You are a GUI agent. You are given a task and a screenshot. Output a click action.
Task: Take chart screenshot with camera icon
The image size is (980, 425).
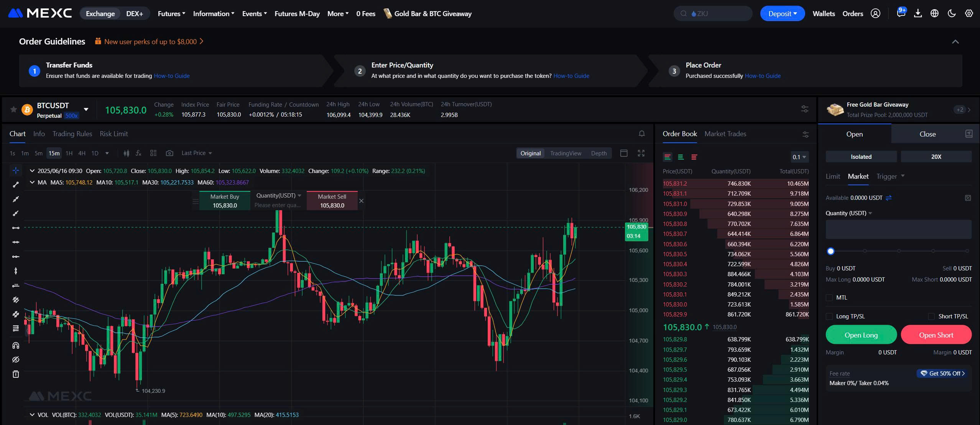point(169,153)
